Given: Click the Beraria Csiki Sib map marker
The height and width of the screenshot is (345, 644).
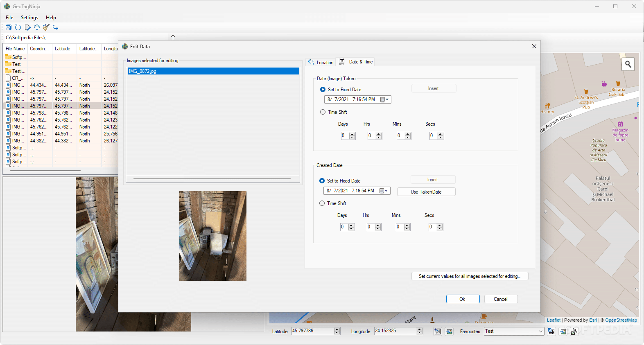Looking at the screenshot, I should [618, 83].
